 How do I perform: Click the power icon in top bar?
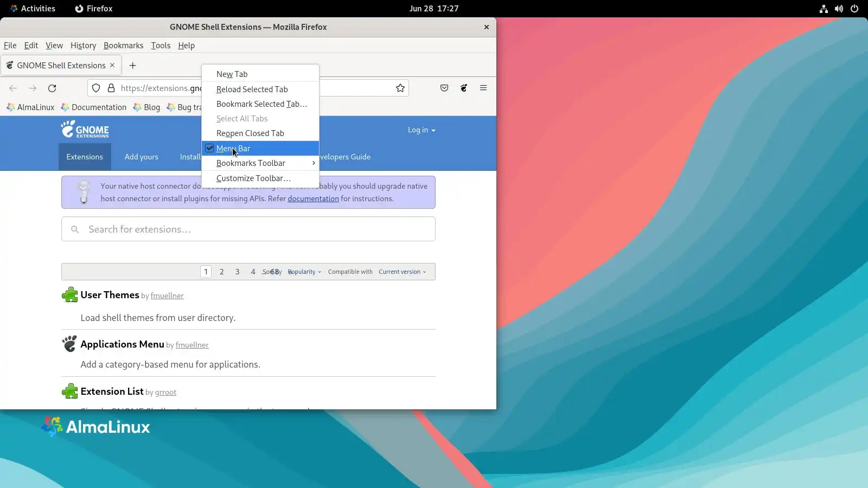pos(854,9)
